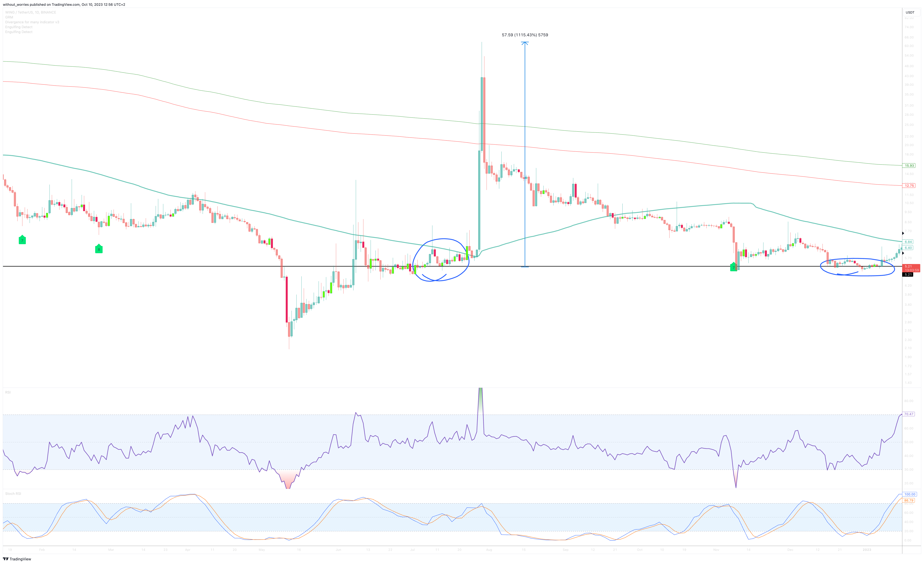
Task: Click the 11.50 tick on price scale
Action: (909, 195)
